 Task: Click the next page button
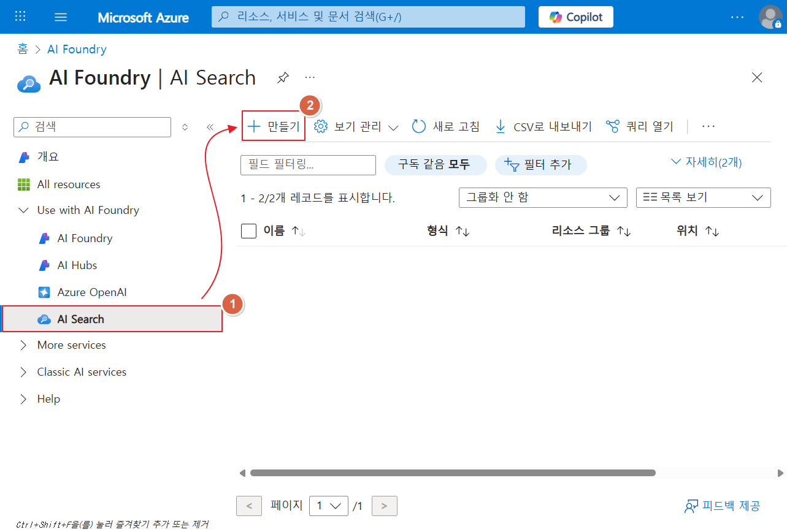coord(385,506)
